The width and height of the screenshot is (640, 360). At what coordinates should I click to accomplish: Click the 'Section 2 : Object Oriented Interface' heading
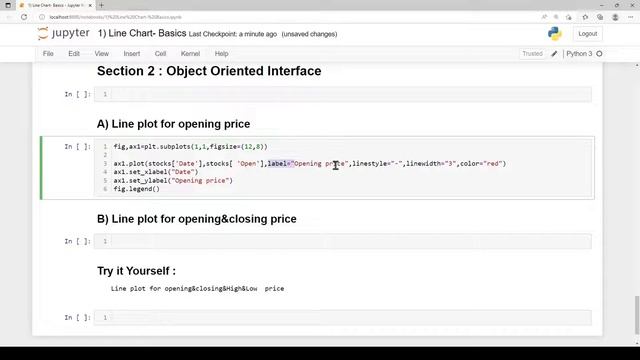(209, 71)
